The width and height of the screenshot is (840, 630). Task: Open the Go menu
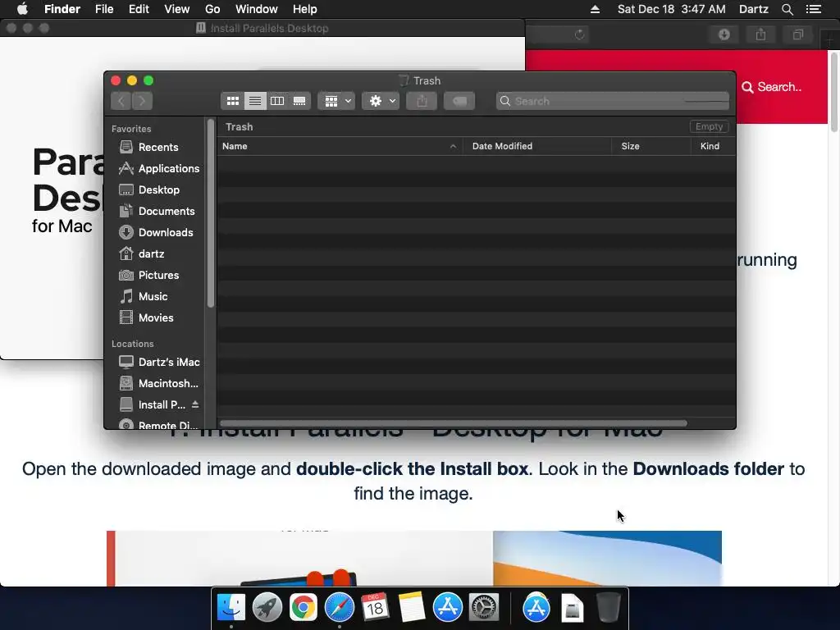point(212,9)
